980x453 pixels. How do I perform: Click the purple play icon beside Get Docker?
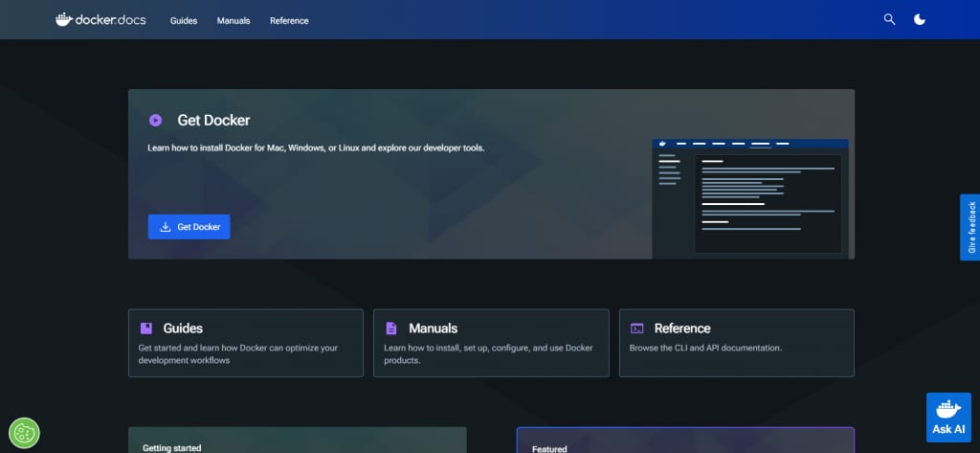pos(156,120)
